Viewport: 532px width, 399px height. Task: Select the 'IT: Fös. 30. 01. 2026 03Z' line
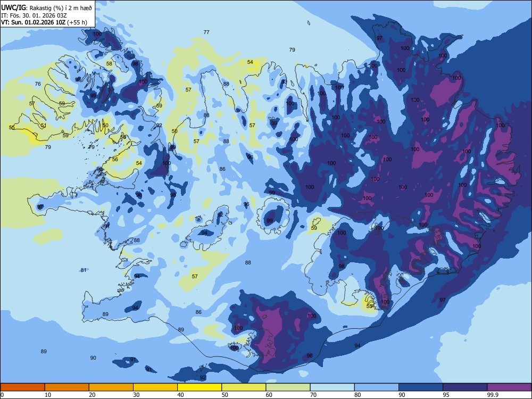point(34,15)
